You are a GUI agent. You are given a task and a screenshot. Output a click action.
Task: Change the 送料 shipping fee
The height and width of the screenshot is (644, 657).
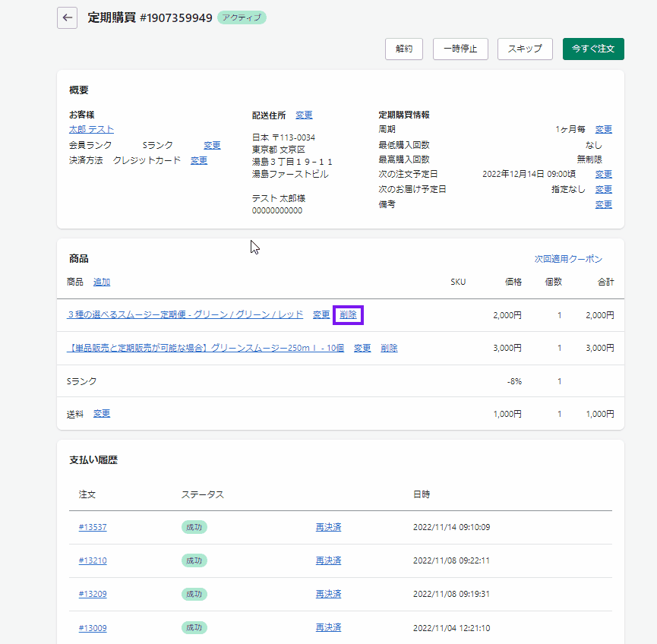pyautogui.click(x=102, y=413)
